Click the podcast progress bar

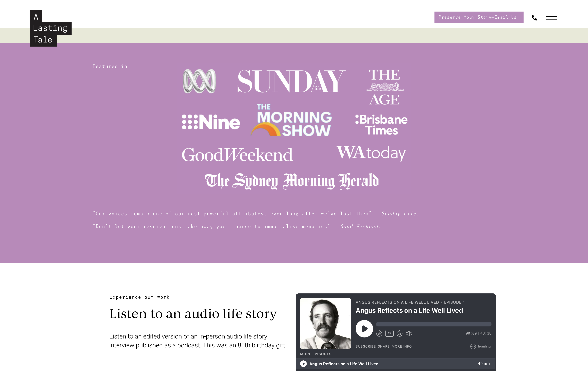[433, 324]
